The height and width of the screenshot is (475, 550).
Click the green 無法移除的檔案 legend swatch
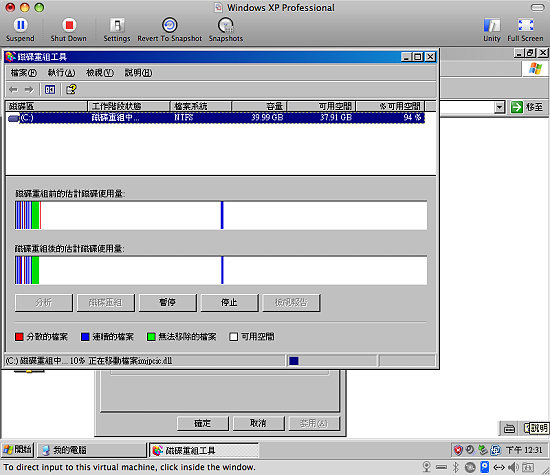[151, 337]
